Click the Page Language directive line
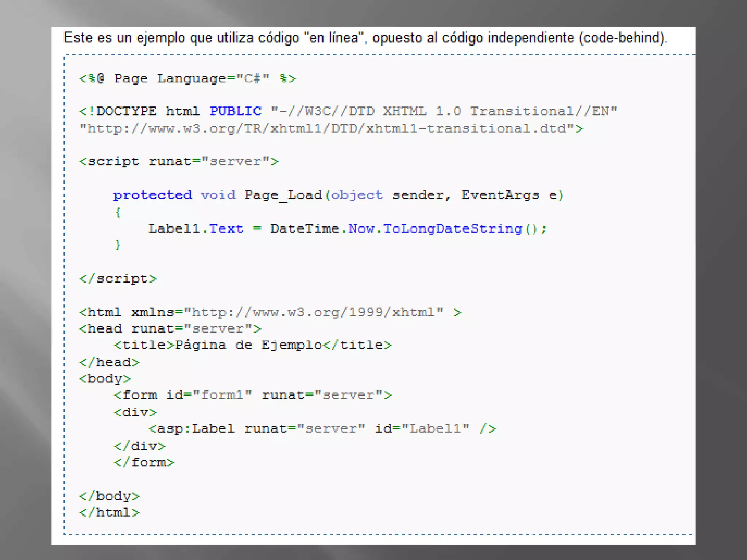This screenshot has height=560, width=747. tap(187, 79)
